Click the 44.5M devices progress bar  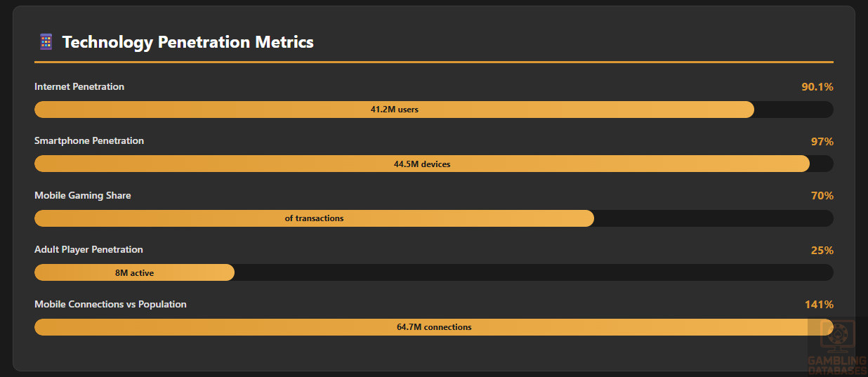click(x=421, y=164)
